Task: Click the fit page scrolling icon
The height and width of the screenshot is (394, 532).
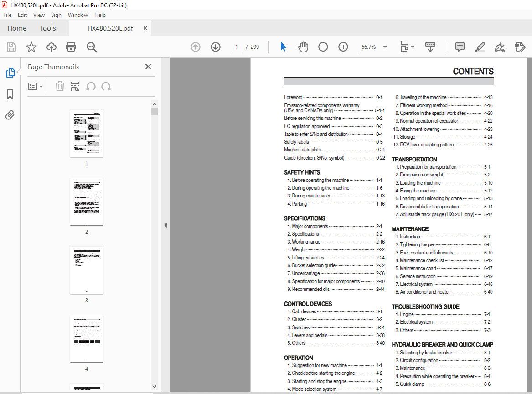Action: tap(404, 47)
